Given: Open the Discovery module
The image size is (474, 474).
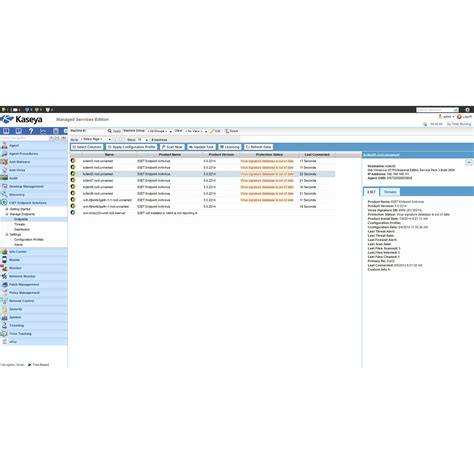Looking at the screenshot, I should tap(34, 195).
